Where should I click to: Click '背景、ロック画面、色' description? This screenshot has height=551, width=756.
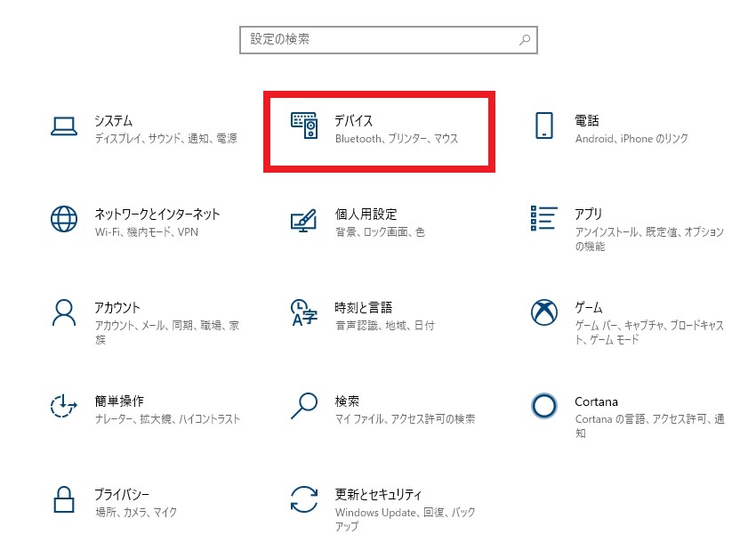click(x=380, y=232)
